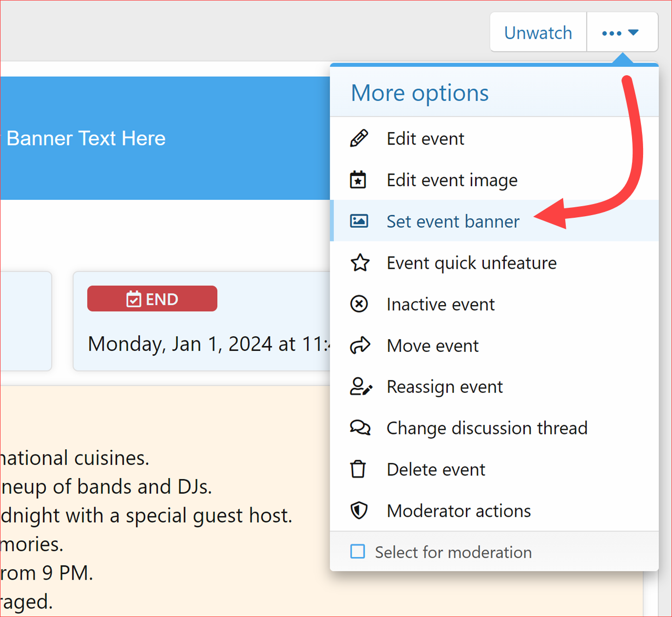Click the calendar star icon for Edit event image

click(359, 180)
